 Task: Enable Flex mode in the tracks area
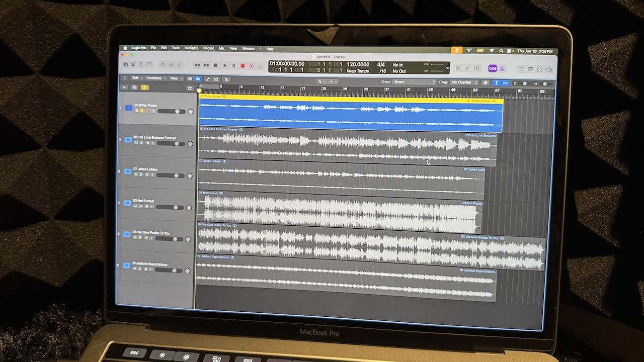click(216, 79)
